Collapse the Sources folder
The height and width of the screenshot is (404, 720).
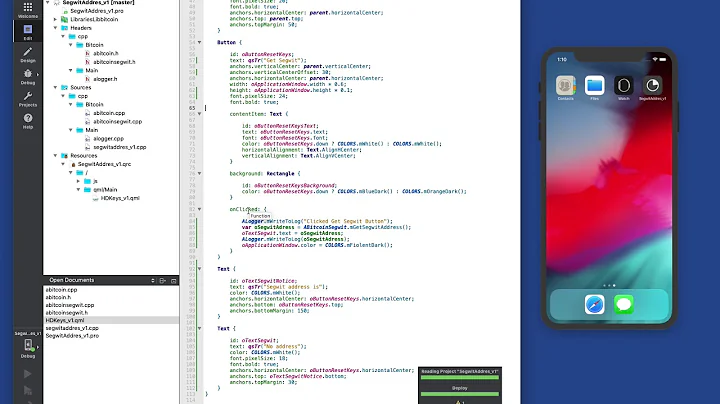coord(55,87)
